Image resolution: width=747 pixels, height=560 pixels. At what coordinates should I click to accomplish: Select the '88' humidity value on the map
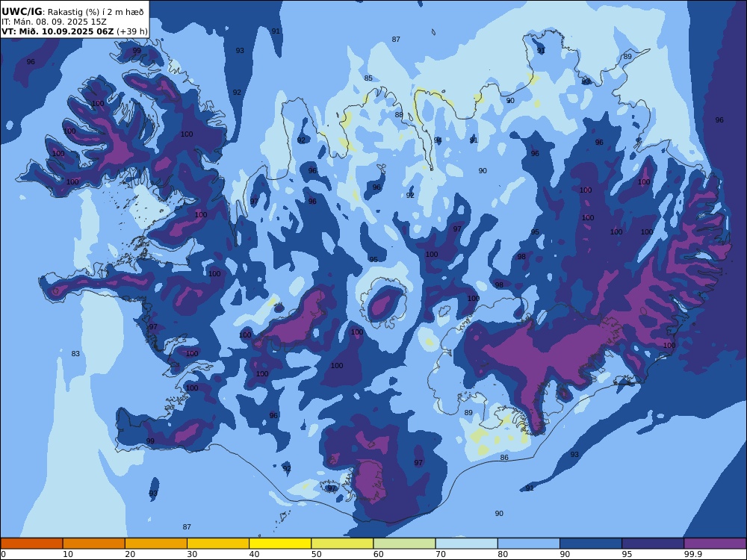pos(399,115)
